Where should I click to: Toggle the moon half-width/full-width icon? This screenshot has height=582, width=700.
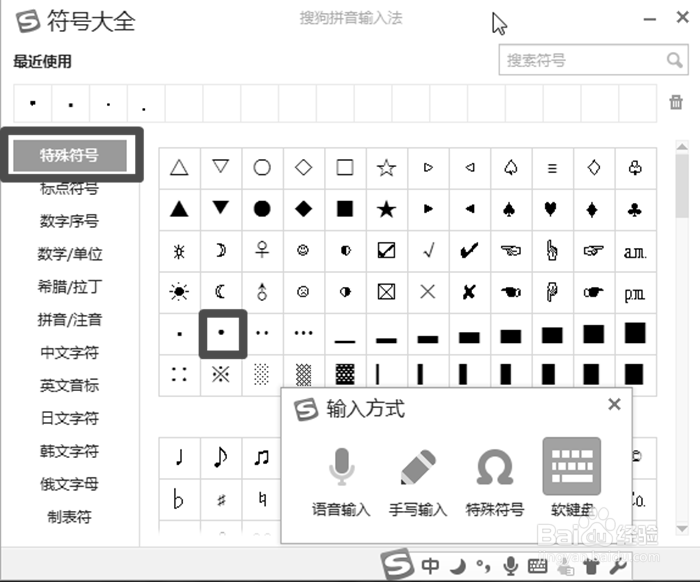(x=458, y=566)
